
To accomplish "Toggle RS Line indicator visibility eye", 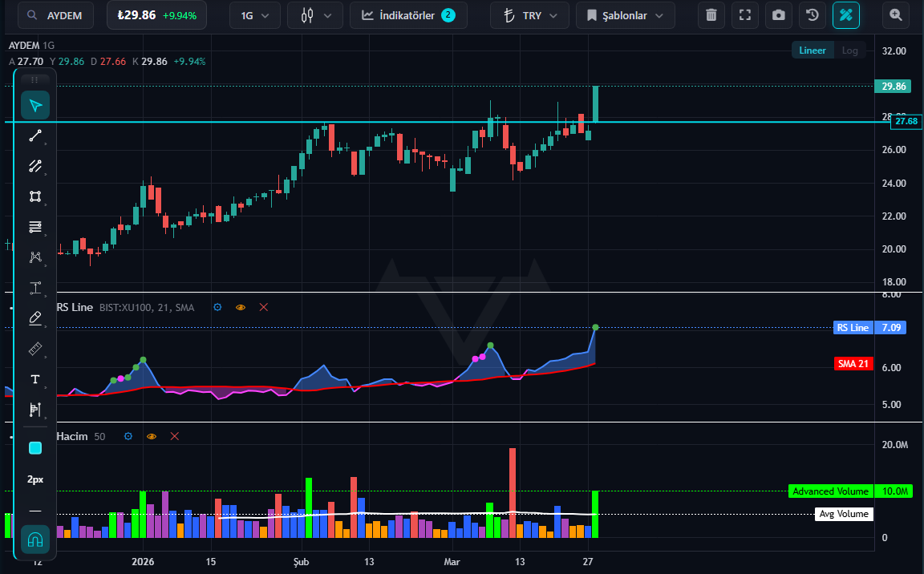I will click(241, 307).
